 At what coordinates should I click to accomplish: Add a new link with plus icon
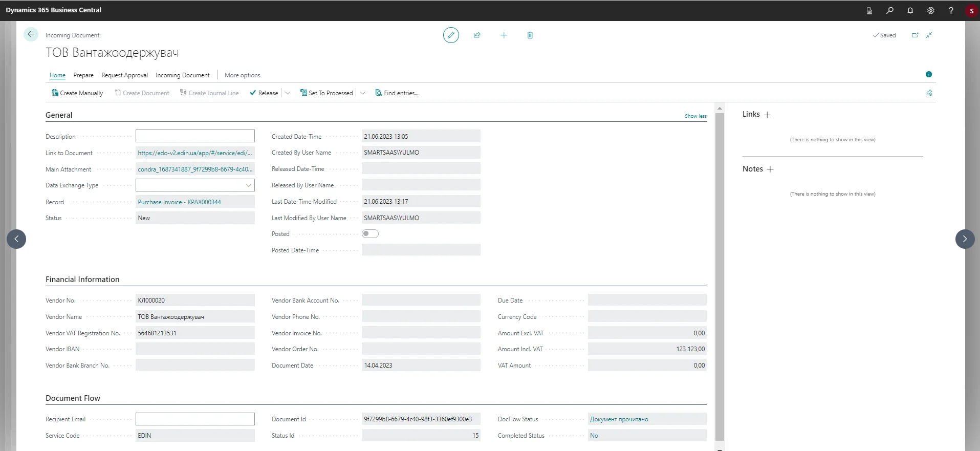coord(767,115)
